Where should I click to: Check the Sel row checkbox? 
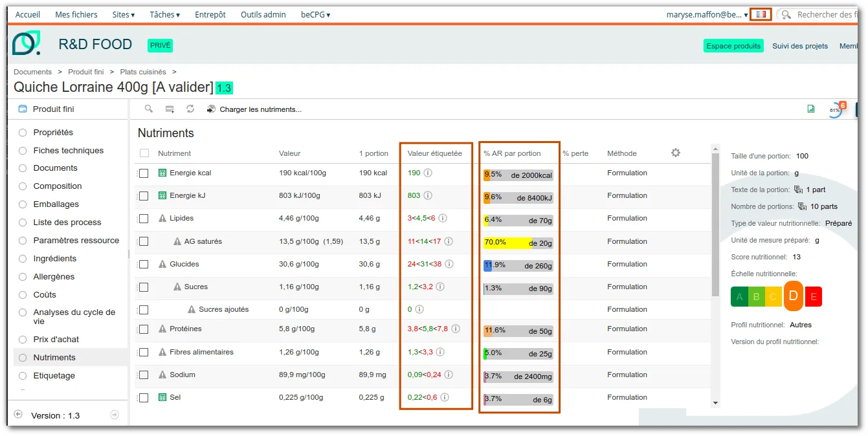[x=144, y=398]
